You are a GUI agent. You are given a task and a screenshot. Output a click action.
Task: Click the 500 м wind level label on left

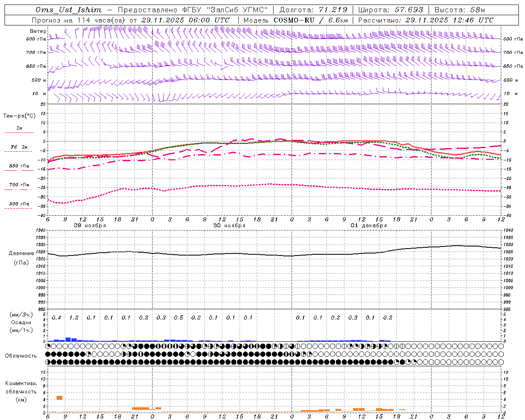tap(39, 80)
